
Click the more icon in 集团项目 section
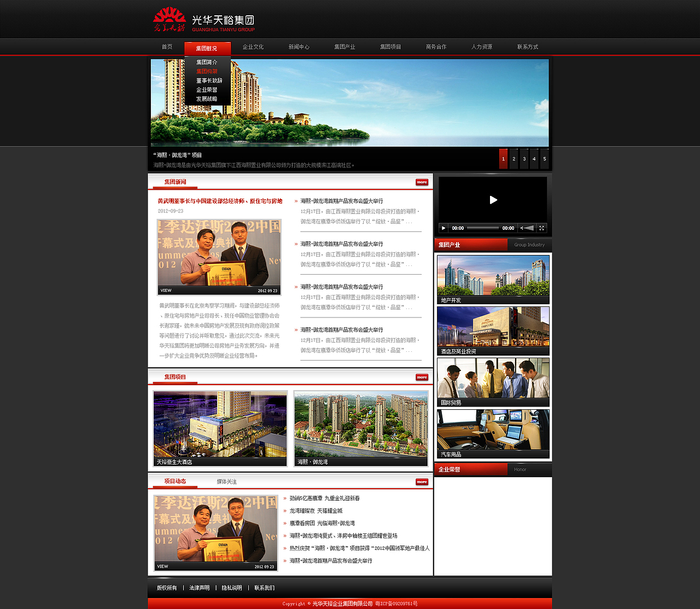421,377
